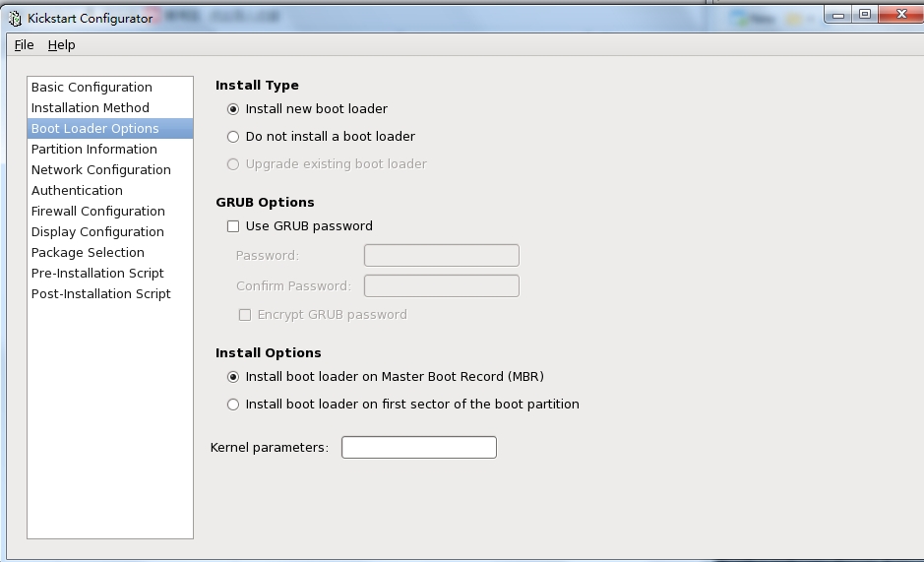Select Basic Configuration in sidebar
The width and height of the screenshot is (924, 562).
[x=110, y=88]
